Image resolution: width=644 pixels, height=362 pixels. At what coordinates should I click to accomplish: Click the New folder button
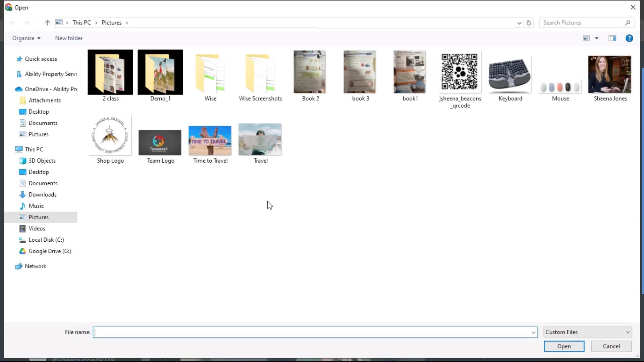(68, 38)
